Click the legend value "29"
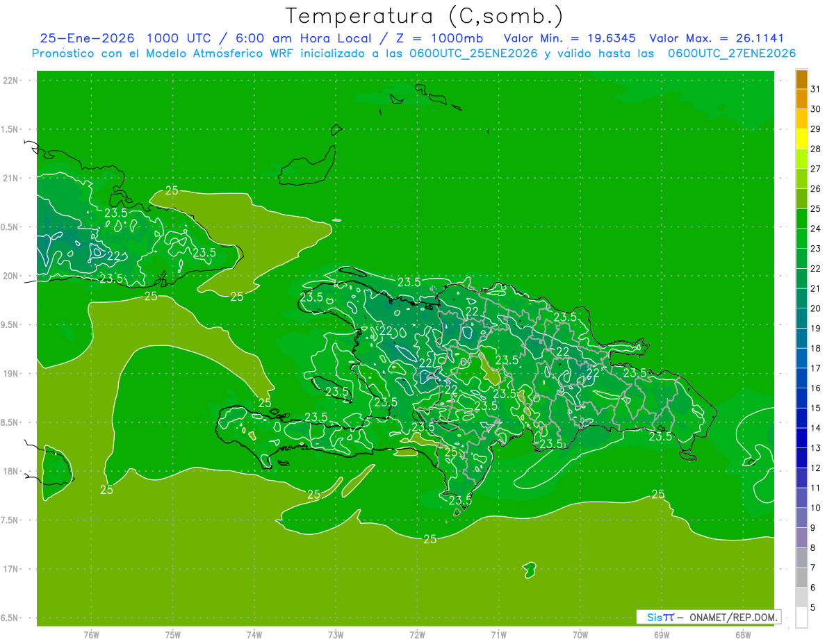Image resolution: width=834 pixels, height=644 pixels. pos(815,129)
